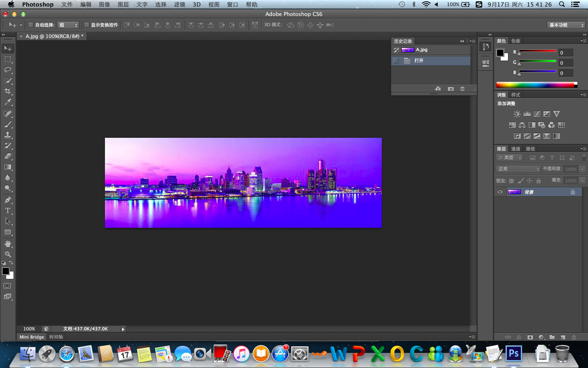The image size is (588, 368).
Task: Create a new layer icon
Action: tap(563, 337)
